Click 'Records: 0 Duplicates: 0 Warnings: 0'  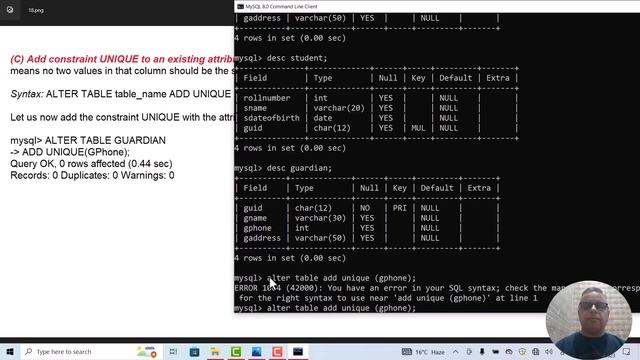click(x=92, y=176)
